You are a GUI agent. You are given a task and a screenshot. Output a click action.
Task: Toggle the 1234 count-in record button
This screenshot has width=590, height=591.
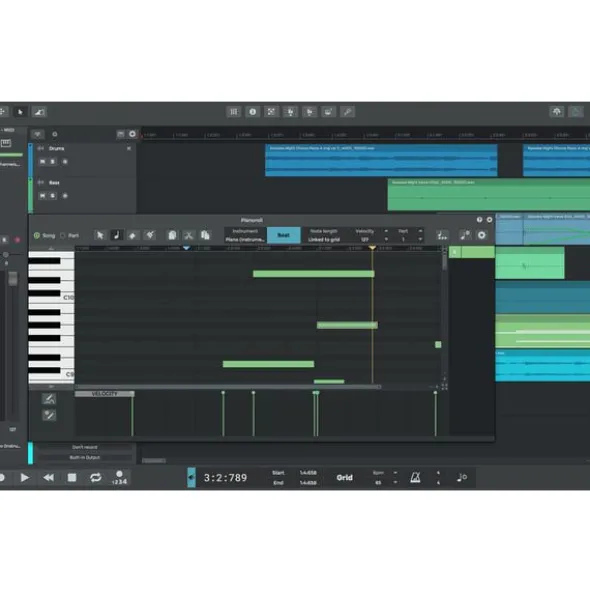point(120,478)
